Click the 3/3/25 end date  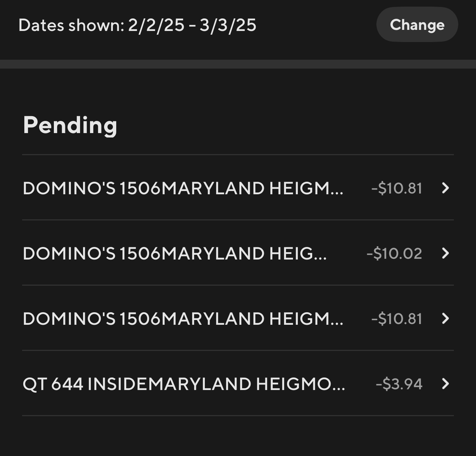tap(228, 25)
